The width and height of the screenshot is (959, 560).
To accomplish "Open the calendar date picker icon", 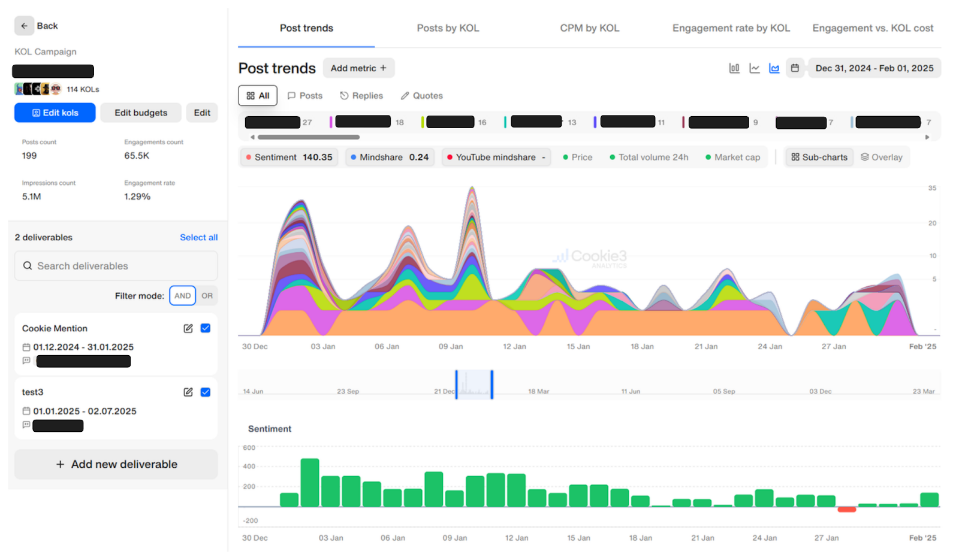I will 795,68.
